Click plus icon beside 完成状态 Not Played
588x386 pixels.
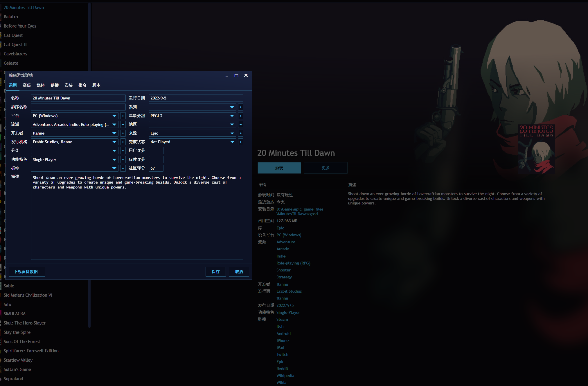coord(240,142)
